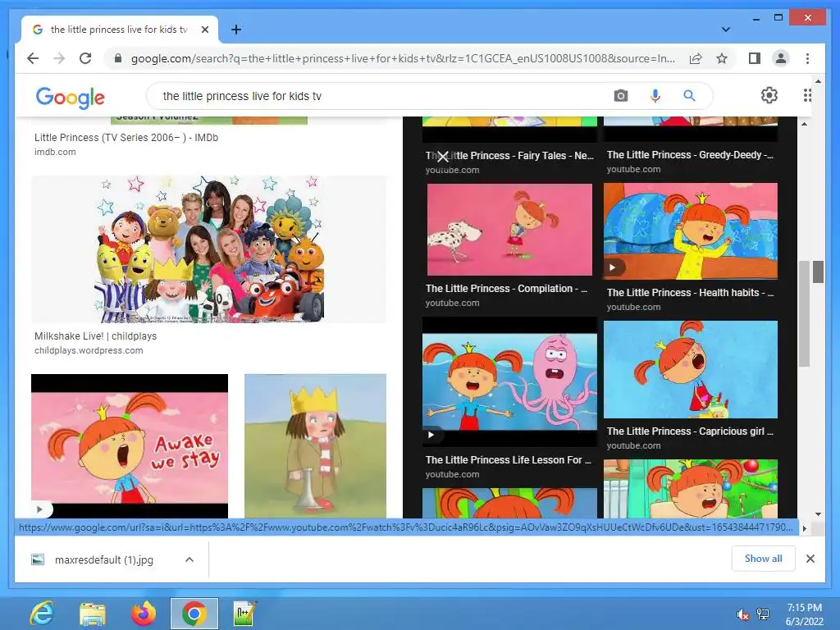Open the pink octopus thumbnail

(x=509, y=381)
